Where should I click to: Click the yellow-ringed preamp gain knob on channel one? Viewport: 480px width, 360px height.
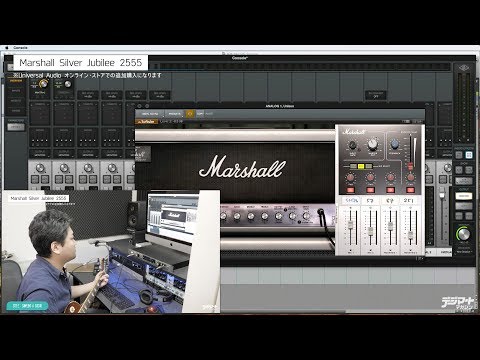coord(43,83)
